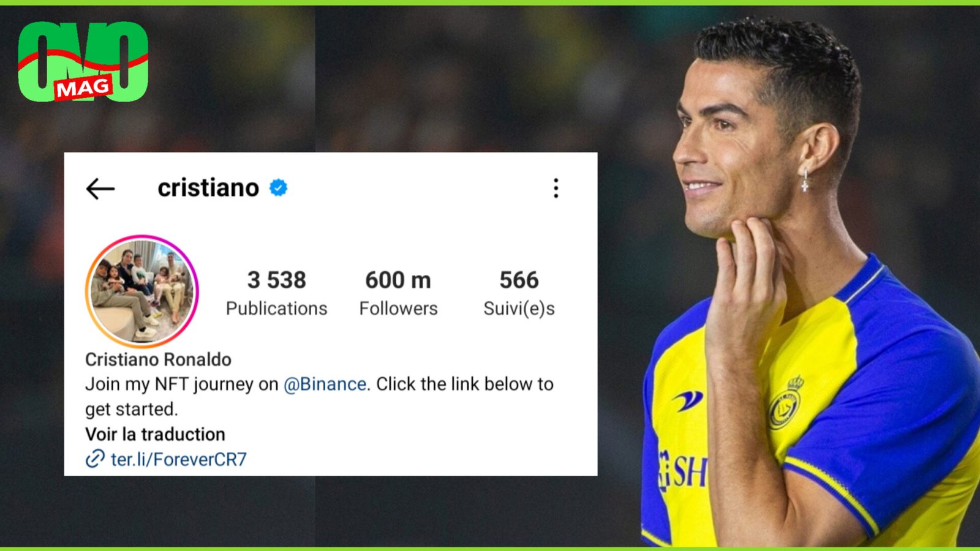Click Voir la traduction
980x551 pixels.
tap(155, 434)
